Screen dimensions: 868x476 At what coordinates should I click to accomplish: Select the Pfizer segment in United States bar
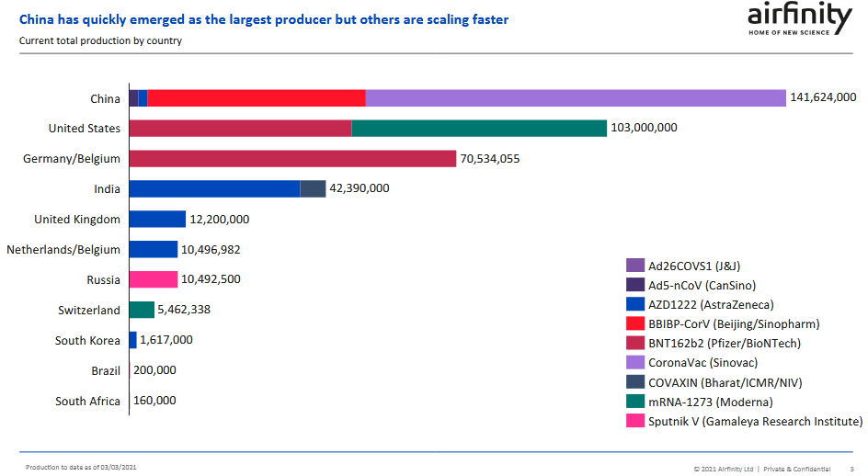click(240, 129)
